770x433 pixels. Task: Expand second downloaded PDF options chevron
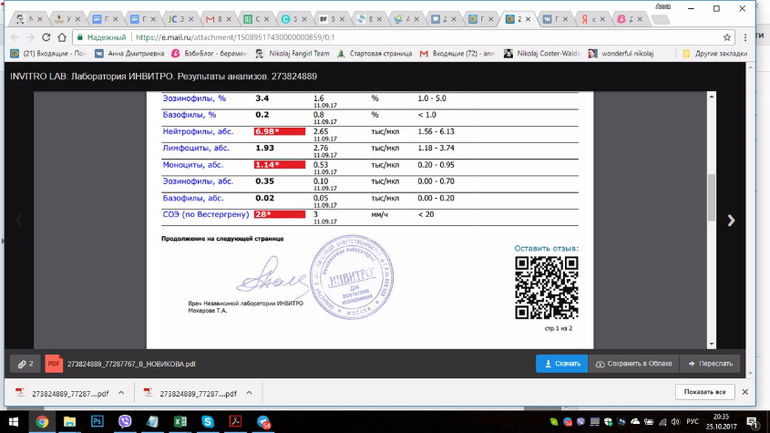(249, 393)
